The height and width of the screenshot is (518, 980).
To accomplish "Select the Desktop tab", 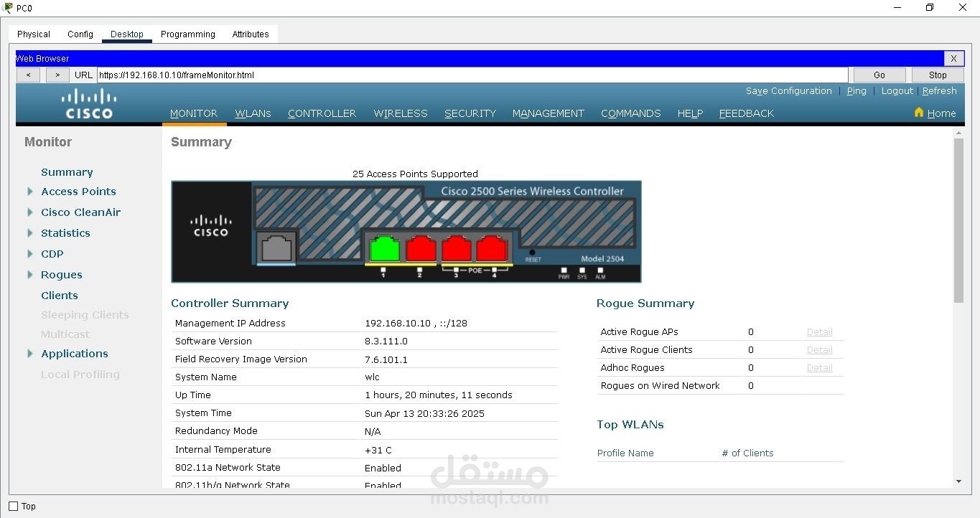I will 127,34.
